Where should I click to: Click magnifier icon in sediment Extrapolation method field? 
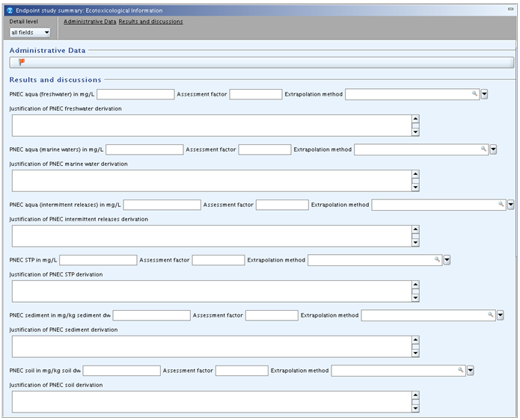tap(491, 315)
